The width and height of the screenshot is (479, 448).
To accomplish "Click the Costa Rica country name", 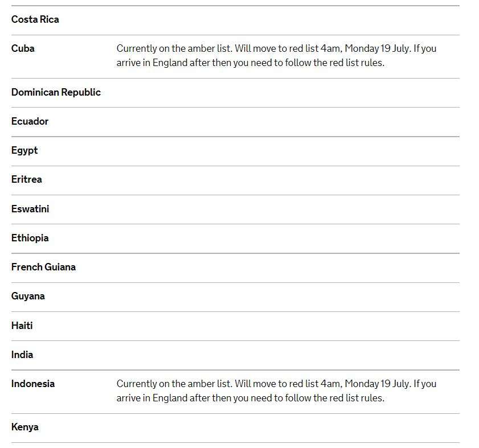I will 35,19.
